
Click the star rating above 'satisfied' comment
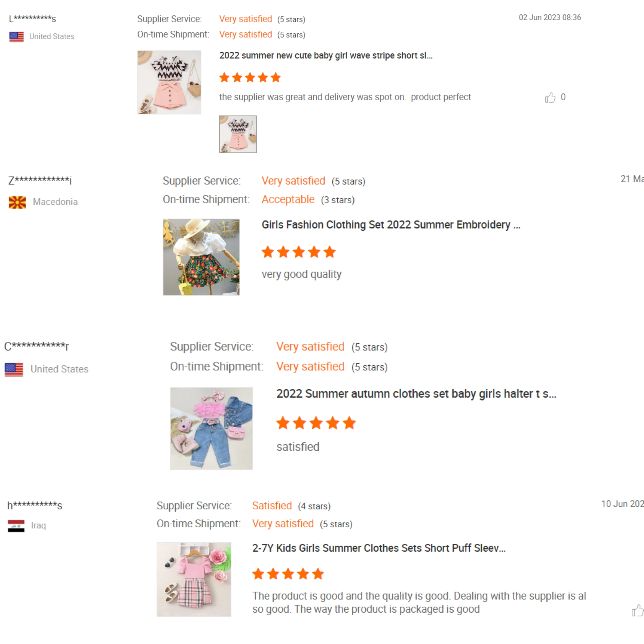316,423
